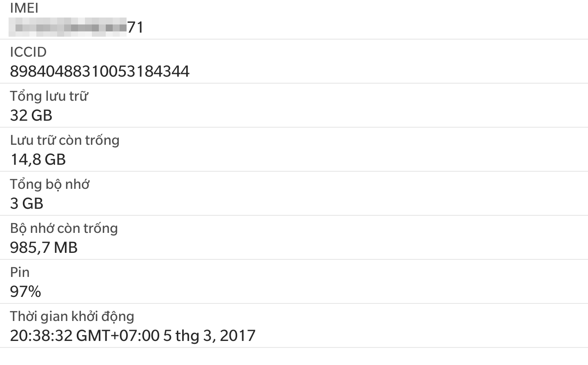
Task: Click the 14,8 GB free storage value
Action: pos(38,159)
